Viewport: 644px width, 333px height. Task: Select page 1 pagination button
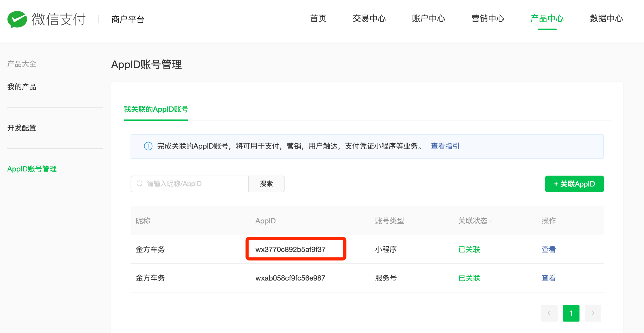point(571,313)
